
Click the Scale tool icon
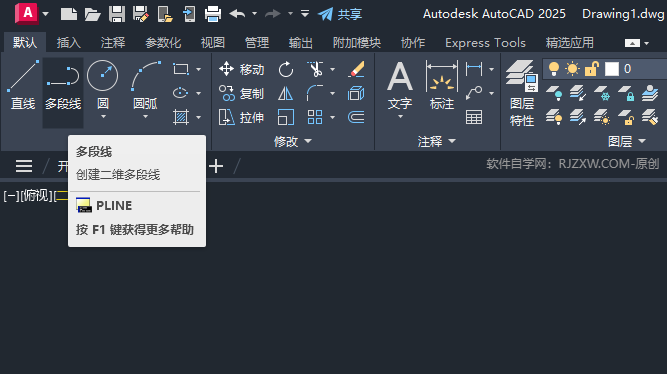point(285,117)
